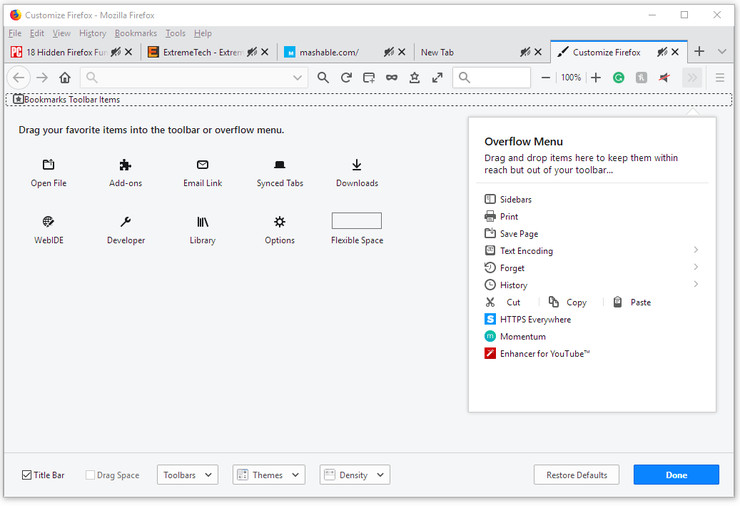Screen dimensions: 740x506
Task: Open the Bookmarks menu
Action: tap(135, 33)
